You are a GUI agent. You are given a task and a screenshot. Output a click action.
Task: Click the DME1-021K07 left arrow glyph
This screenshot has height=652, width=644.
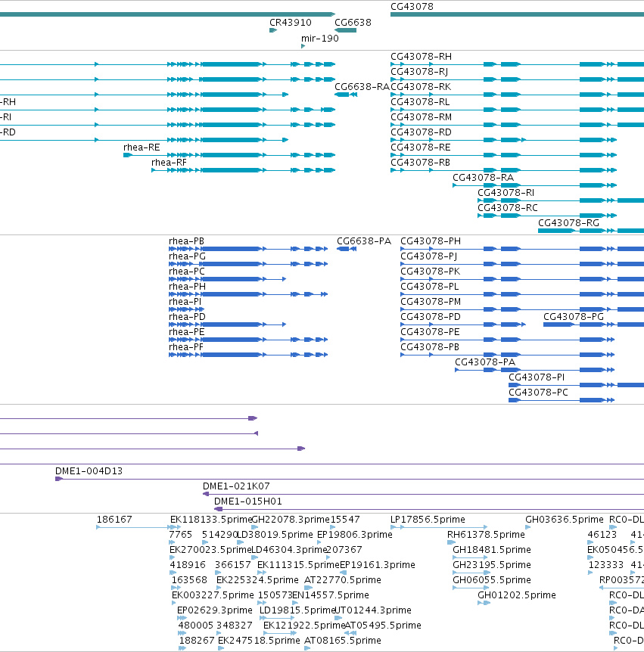[x=206, y=494]
